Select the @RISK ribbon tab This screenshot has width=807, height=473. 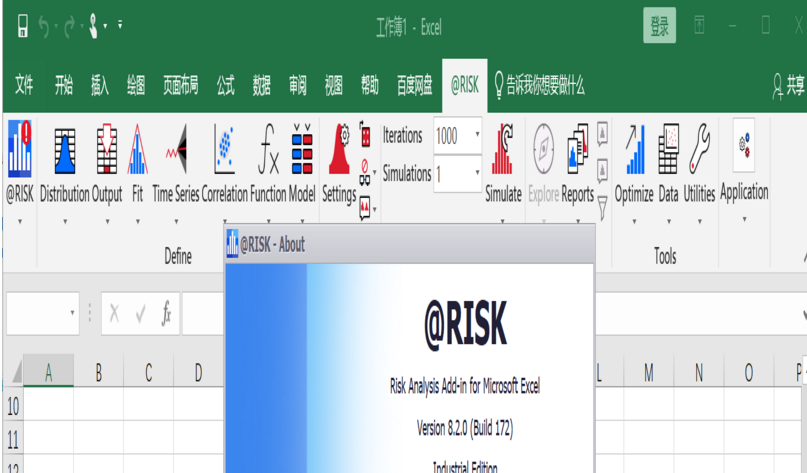[465, 85]
